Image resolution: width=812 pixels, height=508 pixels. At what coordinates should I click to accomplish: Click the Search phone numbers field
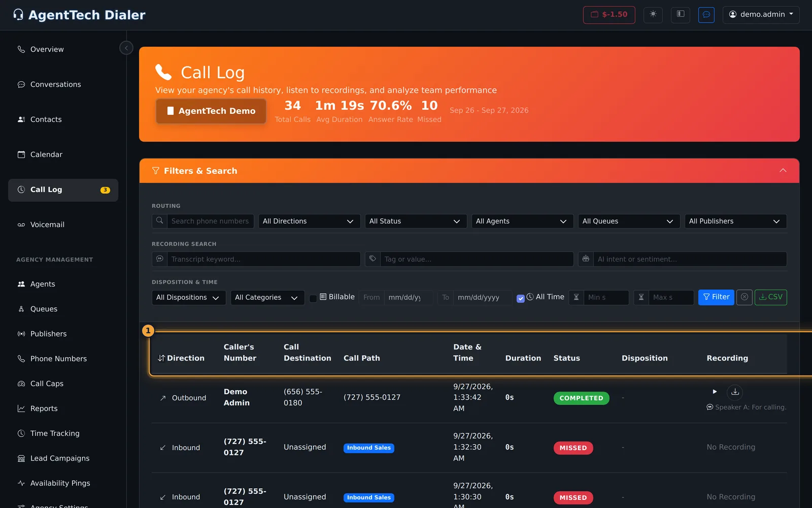[210, 221]
